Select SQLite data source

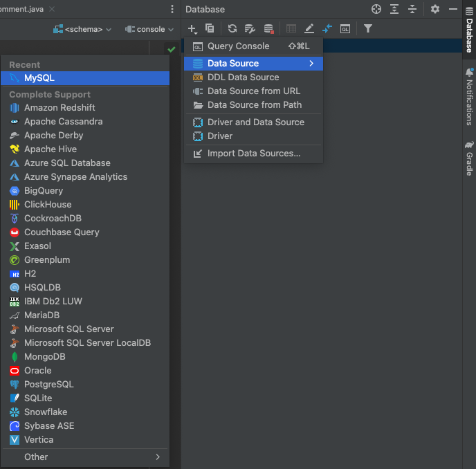85,398
